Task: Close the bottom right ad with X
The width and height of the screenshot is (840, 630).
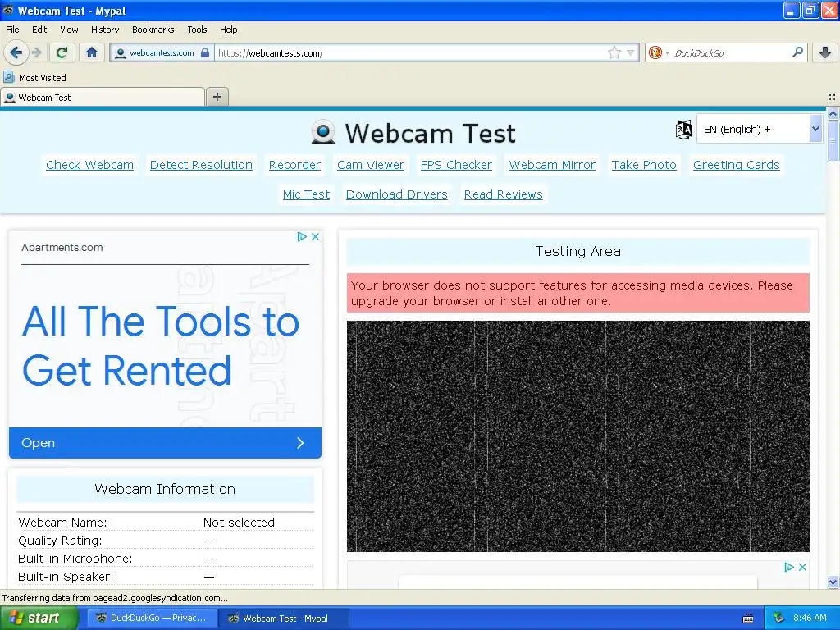Action: tap(802, 567)
